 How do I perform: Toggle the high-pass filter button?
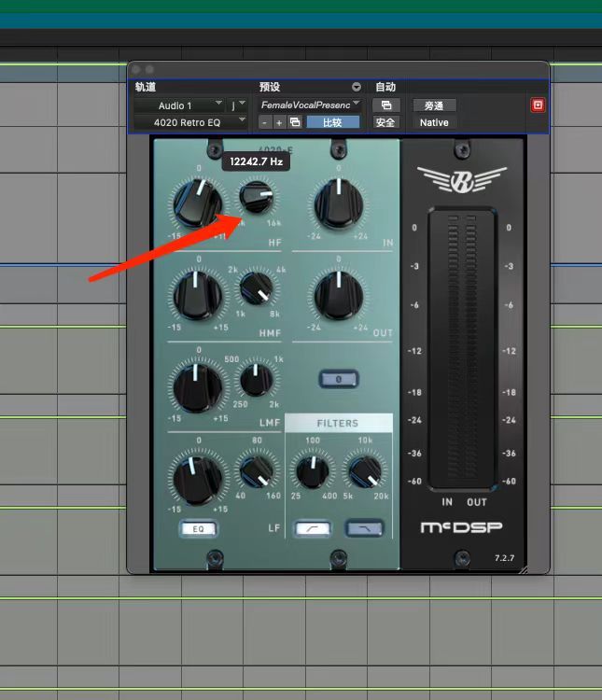[313, 528]
